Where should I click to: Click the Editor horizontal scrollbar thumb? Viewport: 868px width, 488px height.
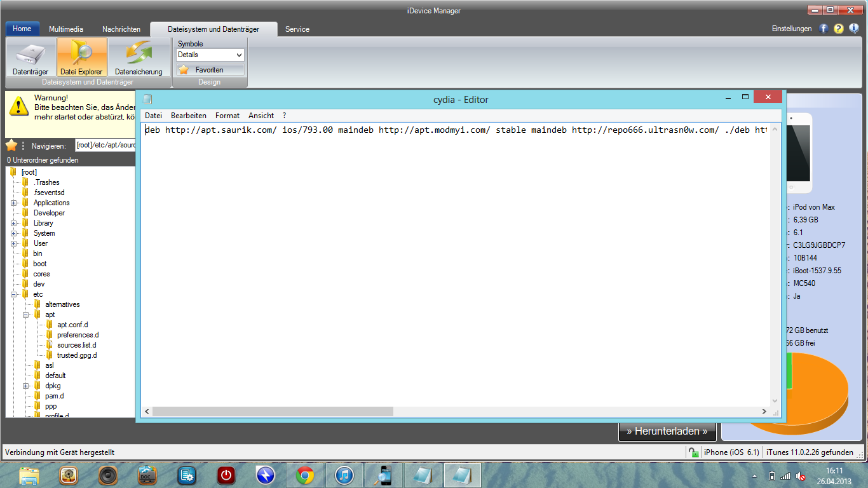[x=273, y=412]
